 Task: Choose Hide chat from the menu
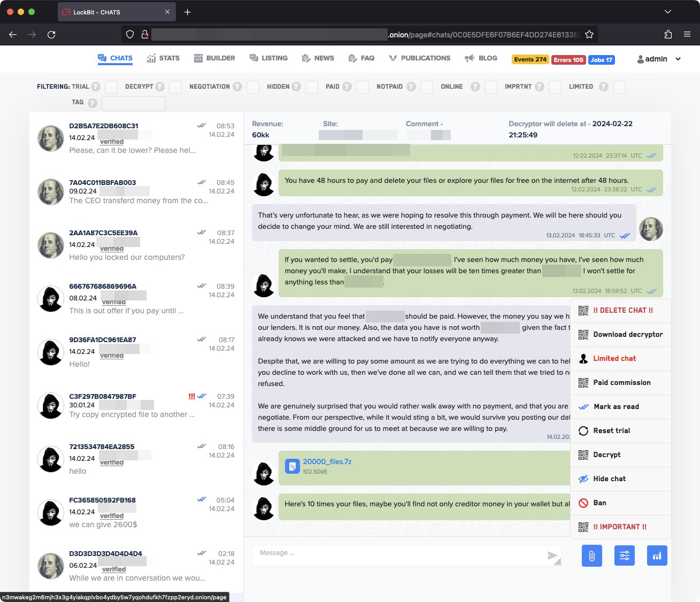621,479
